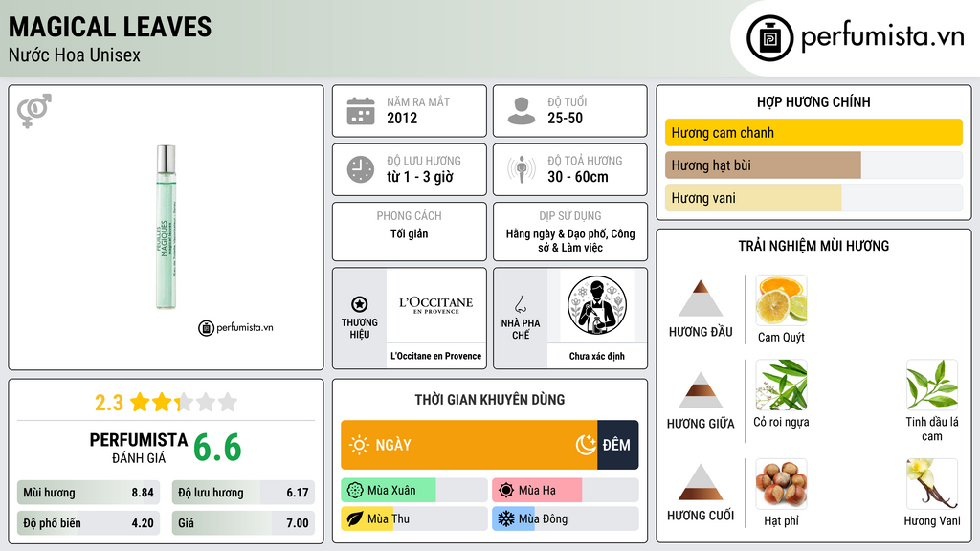Image resolution: width=980 pixels, height=551 pixels.
Task: Click the clock icon for Độ lưu hương
Action: (x=361, y=169)
